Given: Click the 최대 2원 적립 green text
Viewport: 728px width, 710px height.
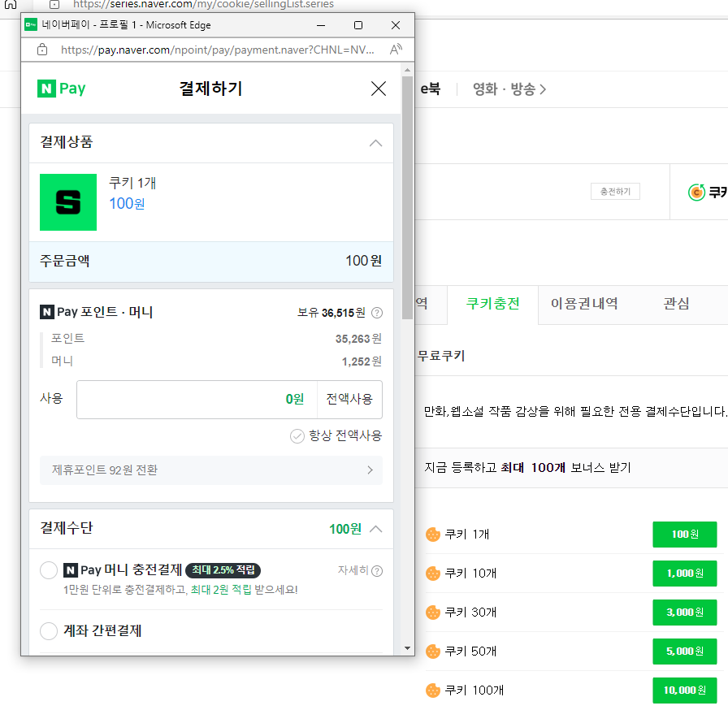Looking at the screenshot, I should (x=221, y=590).
